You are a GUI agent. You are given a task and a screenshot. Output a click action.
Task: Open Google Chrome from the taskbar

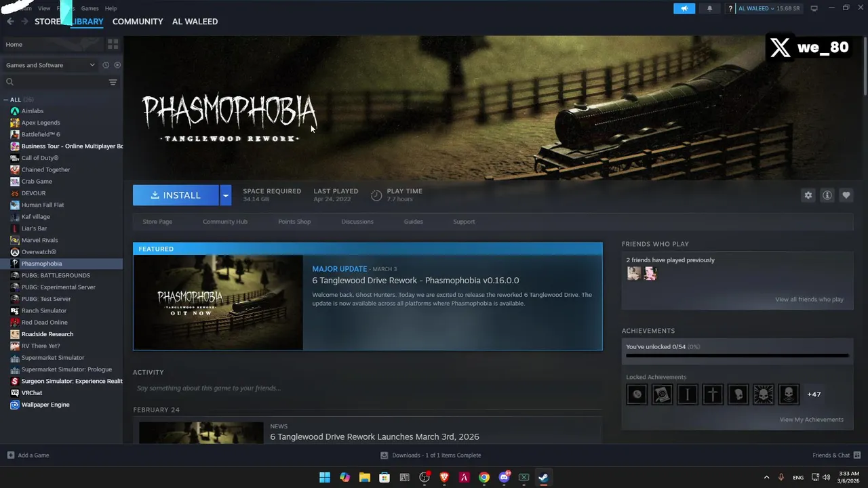(484, 477)
